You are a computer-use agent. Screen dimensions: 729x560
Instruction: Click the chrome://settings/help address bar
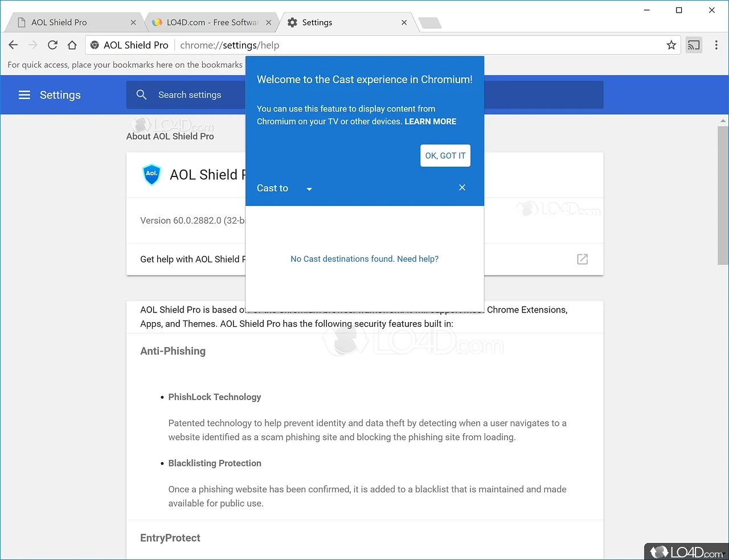[x=399, y=45]
